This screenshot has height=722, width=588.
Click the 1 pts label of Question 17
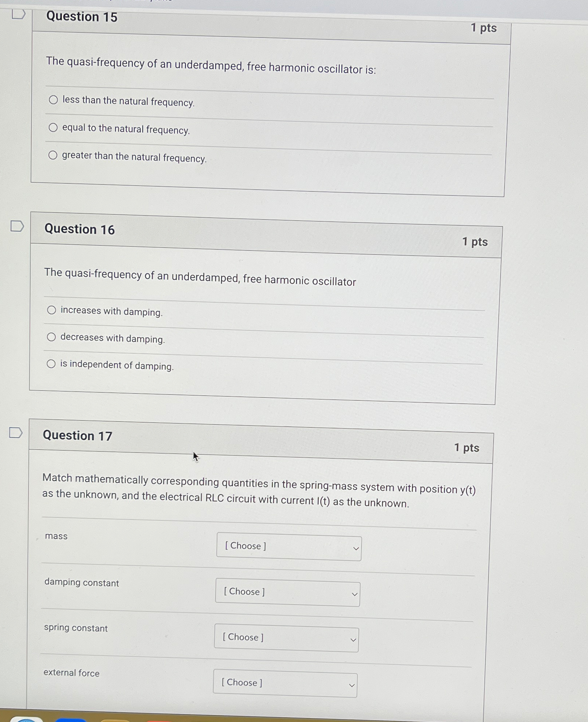467,448
